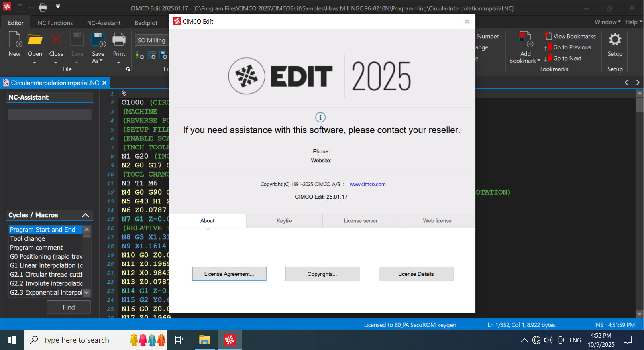Image resolution: width=644 pixels, height=350 pixels.
Task: Click CIMCO Edit icon in Windows taskbar
Action: point(230,340)
